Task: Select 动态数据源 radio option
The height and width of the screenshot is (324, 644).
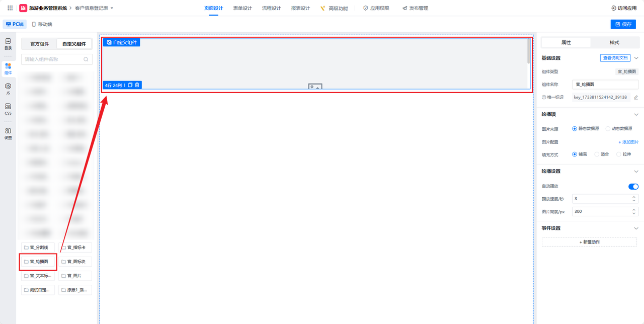Action: [x=608, y=129]
